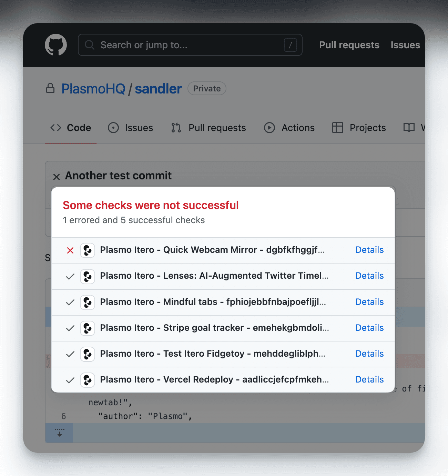The image size is (448, 476).
Task: Click the failed status X beside commit title
Action: [x=57, y=177]
